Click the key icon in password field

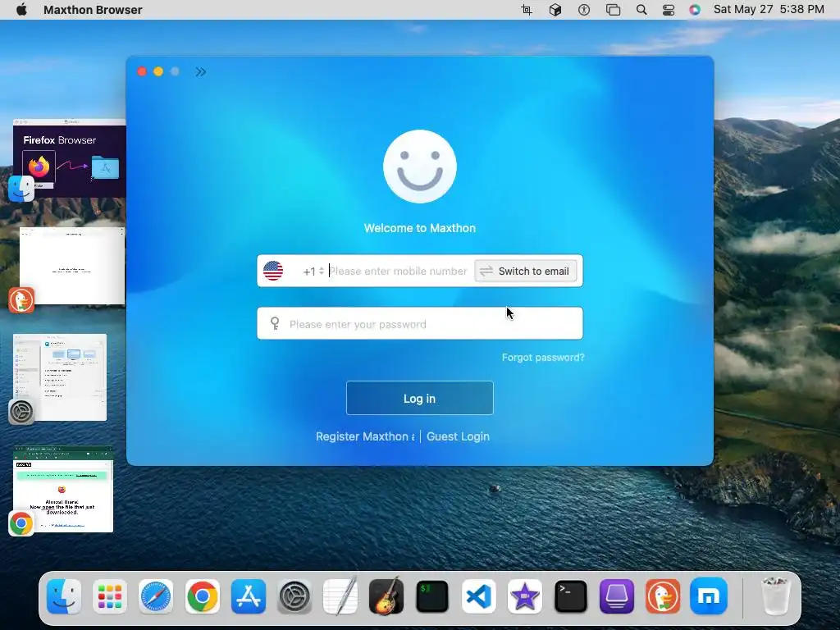(x=275, y=323)
